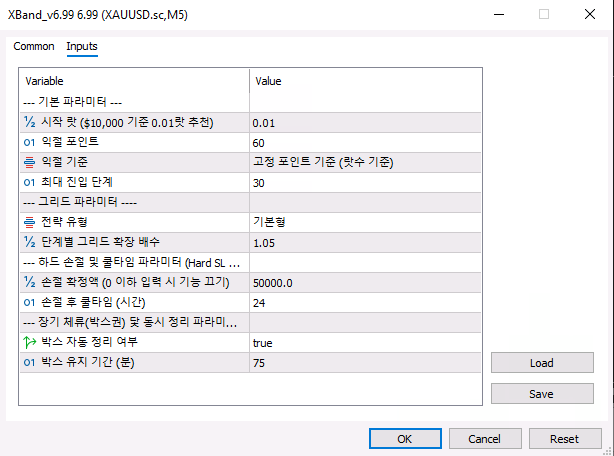Click the Load button
The height and width of the screenshot is (456, 614).
point(542,363)
